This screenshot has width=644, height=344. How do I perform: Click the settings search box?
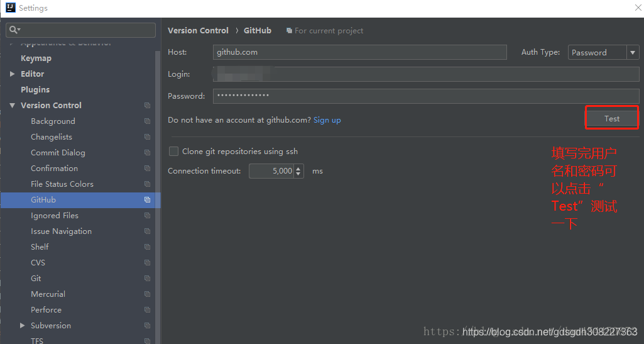pyautogui.click(x=81, y=30)
